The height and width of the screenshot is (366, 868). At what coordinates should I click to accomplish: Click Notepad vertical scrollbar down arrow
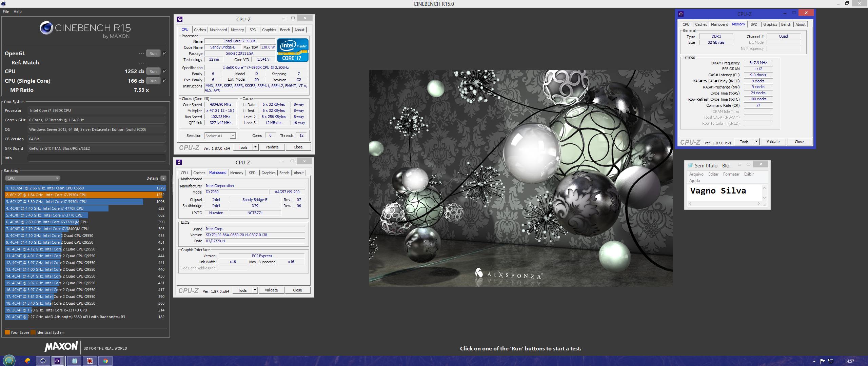(x=764, y=198)
